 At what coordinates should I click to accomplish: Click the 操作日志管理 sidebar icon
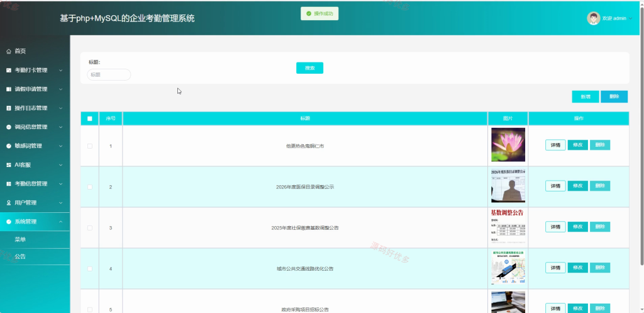point(9,108)
